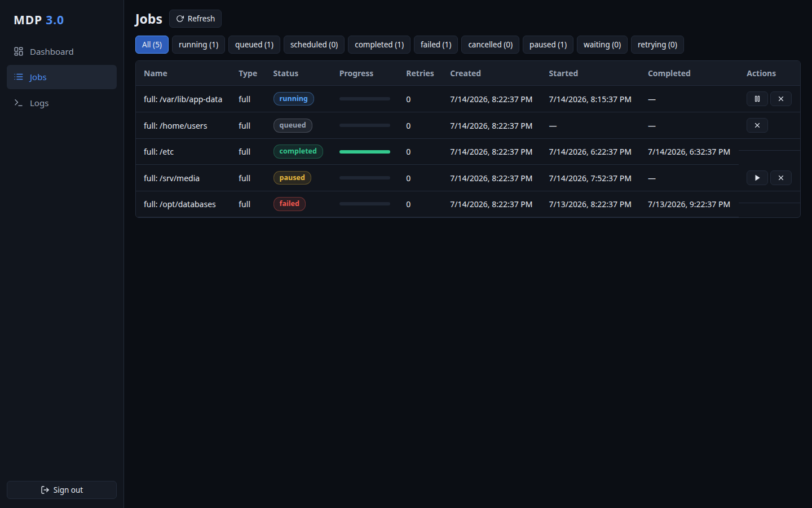
Task: Click the running status badge
Action: click(293, 99)
